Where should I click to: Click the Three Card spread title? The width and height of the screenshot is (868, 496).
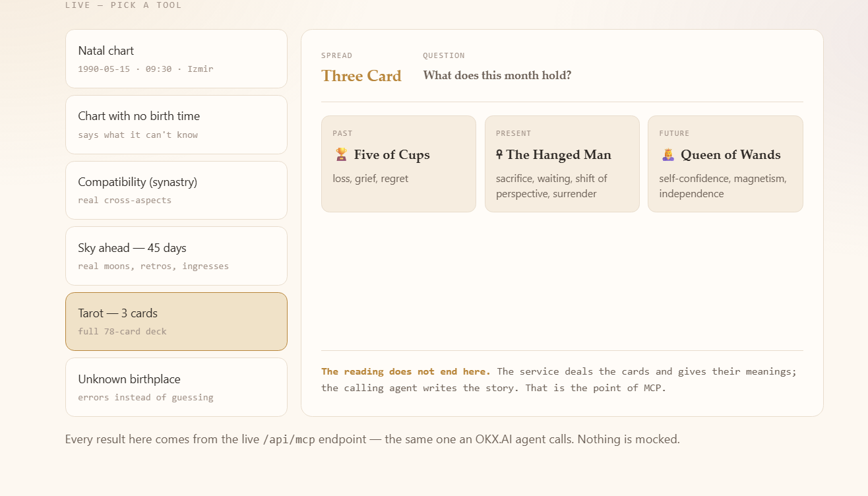pos(361,76)
